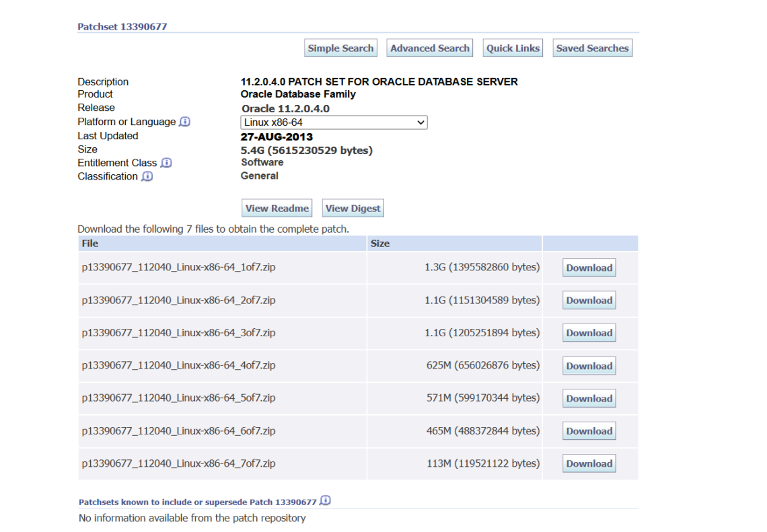Open Simple Search
The height and width of the screenshot is (532, 767).
coord(340,48)
